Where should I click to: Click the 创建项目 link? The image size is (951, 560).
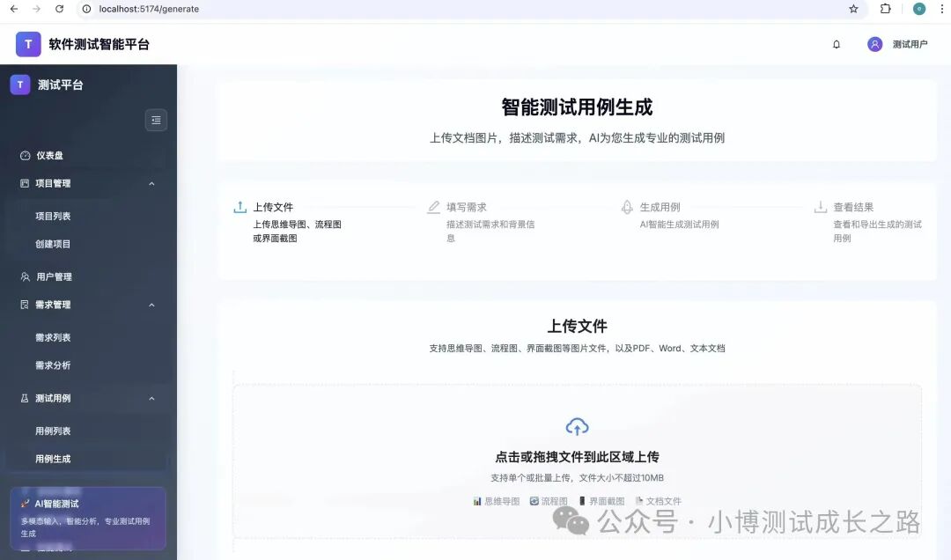55,243
